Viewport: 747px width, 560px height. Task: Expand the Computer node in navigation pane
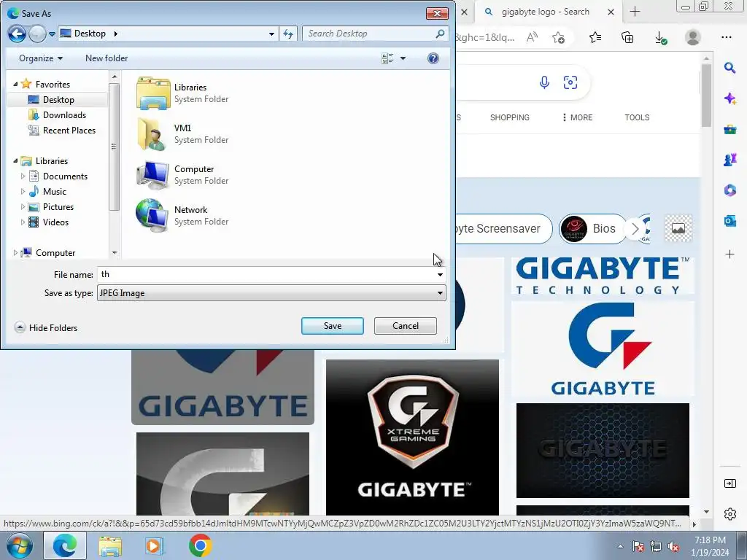click(15, 253)
